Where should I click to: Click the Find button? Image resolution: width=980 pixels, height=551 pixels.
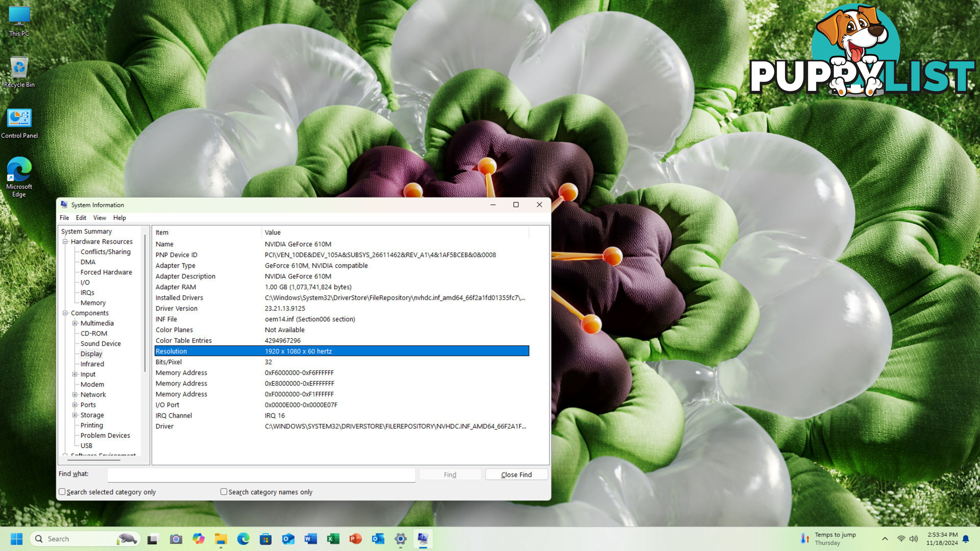pyautogui.click(x=450, y=474)
